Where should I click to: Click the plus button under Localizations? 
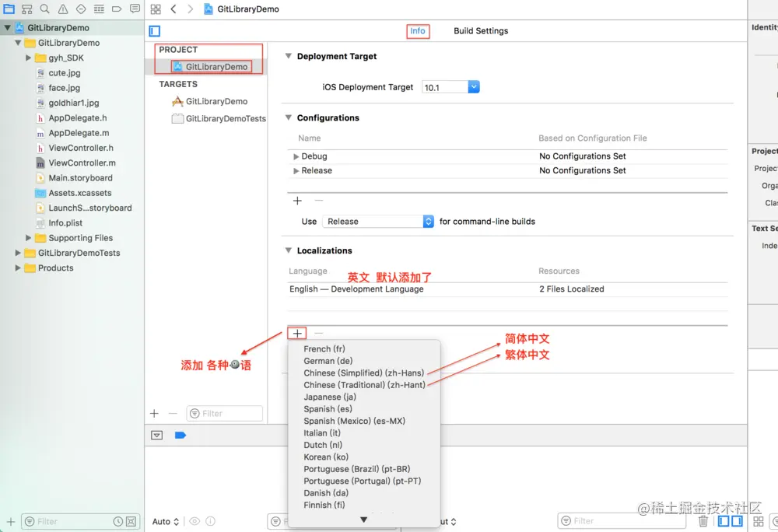point(297,333)
